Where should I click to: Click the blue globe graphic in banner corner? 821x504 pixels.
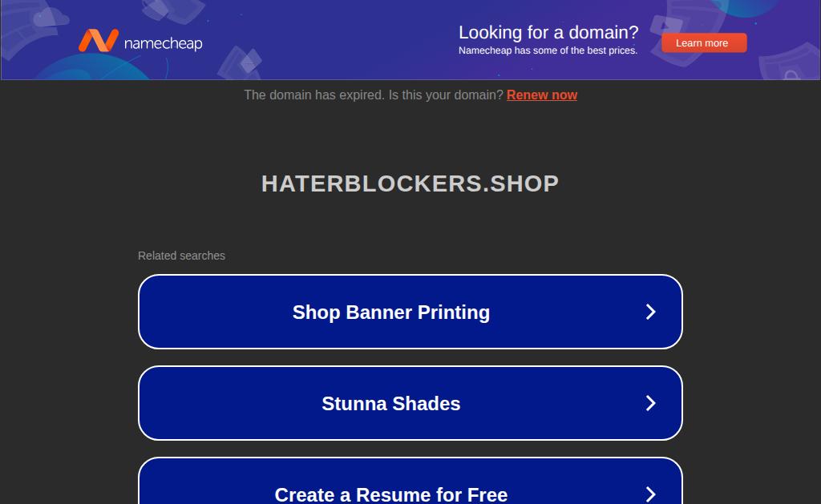(x=743, y=7)
